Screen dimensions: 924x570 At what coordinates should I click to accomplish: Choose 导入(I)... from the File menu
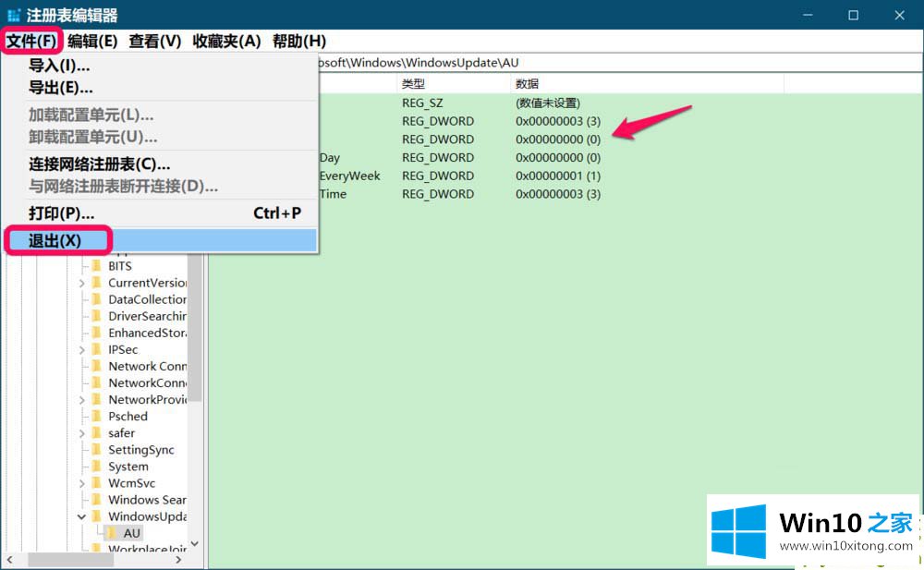click(x=59, y=66)
